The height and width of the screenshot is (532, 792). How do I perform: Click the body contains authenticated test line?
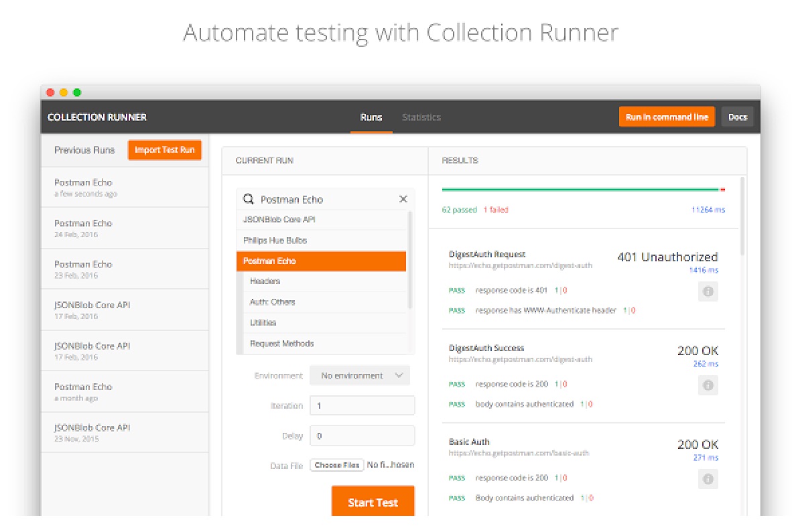pos(524,404)
